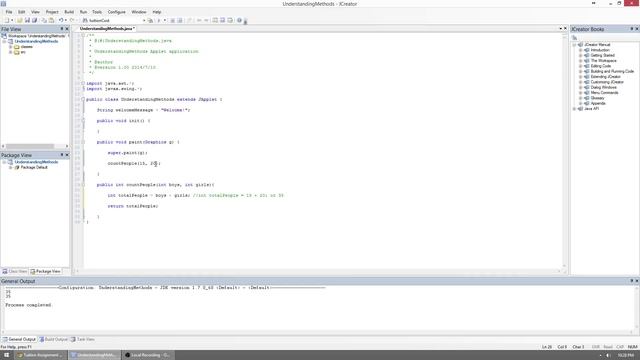Screen dimensions: 640x360
Task: Select The Workspace in JCreator Books
Action: (x=603, y=60)
